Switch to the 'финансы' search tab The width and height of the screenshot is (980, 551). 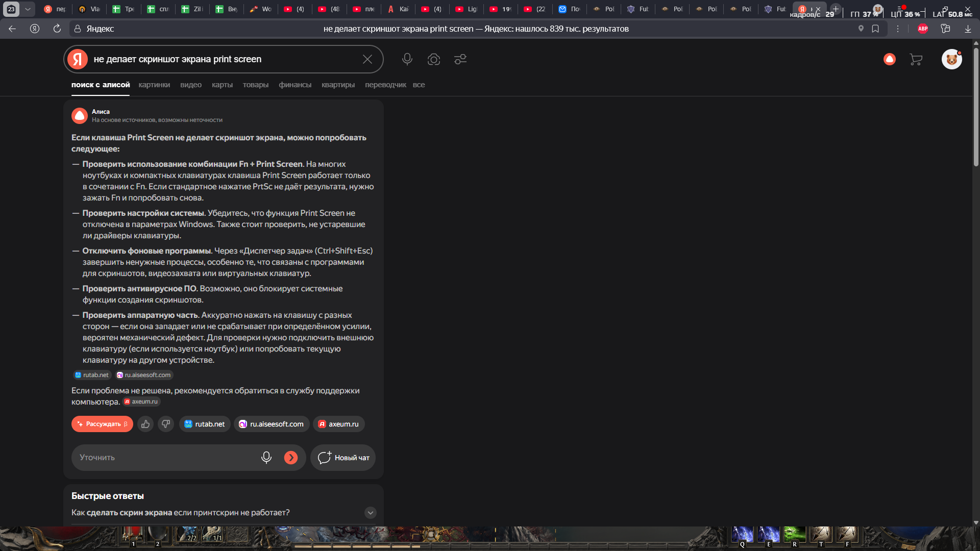295,85
